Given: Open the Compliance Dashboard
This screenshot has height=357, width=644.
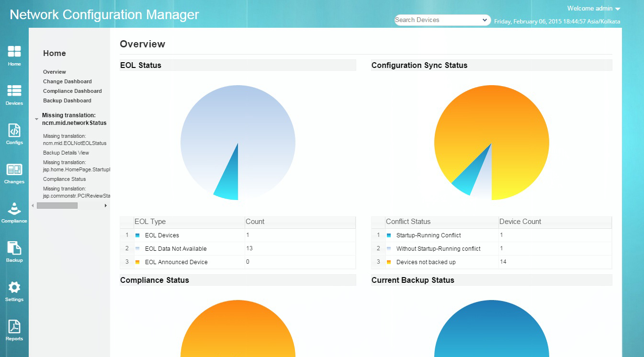Looking at the screenshot, I should (72, 91).
